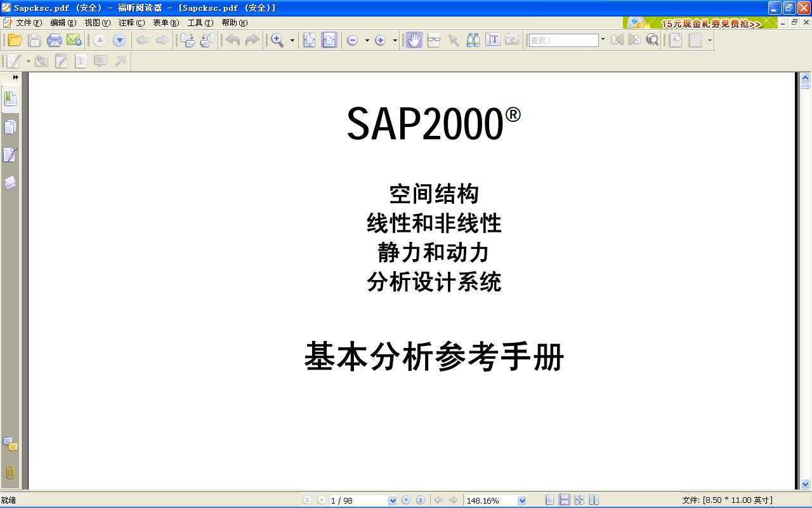Go to previous page using up arrow
The image size is (812, 508).
pos(100,40)
